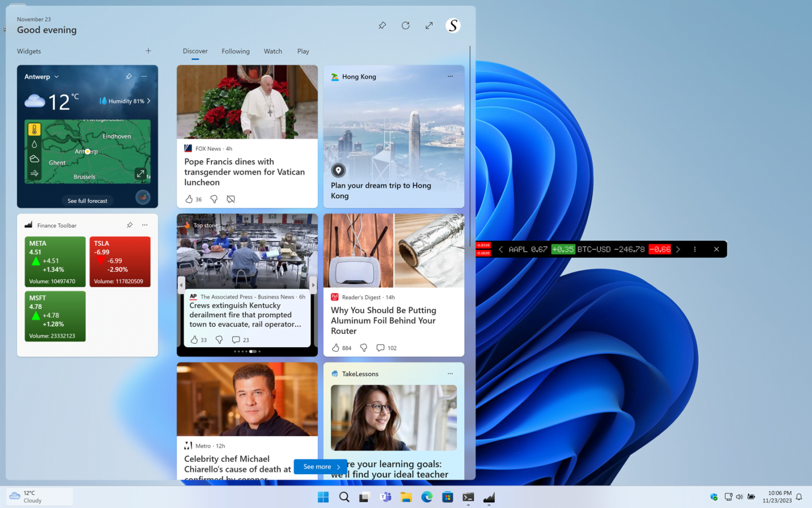The image size is (812, 508).
Task: Pin the Antwerp weather widget
Action: coord(128,76)
